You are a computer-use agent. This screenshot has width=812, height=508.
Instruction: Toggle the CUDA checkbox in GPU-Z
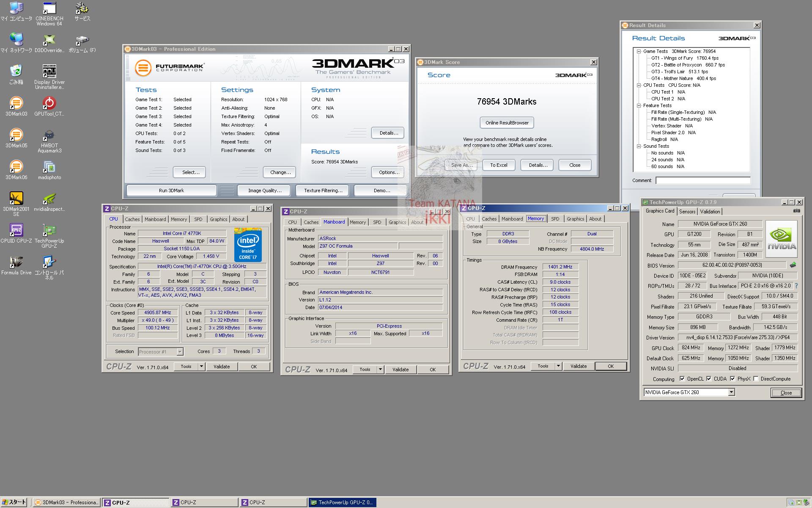tap(709, 379)
